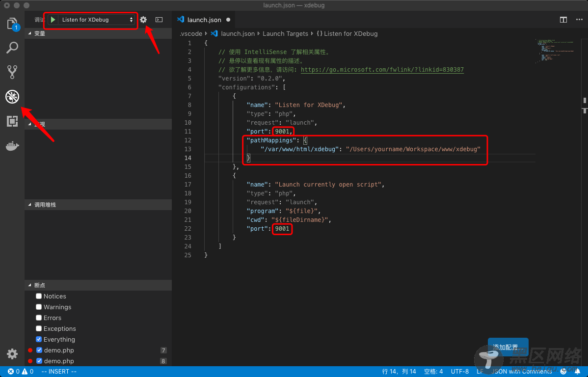
Task: Change encoding via UTF-8 status item
Action: click(460, 372)
